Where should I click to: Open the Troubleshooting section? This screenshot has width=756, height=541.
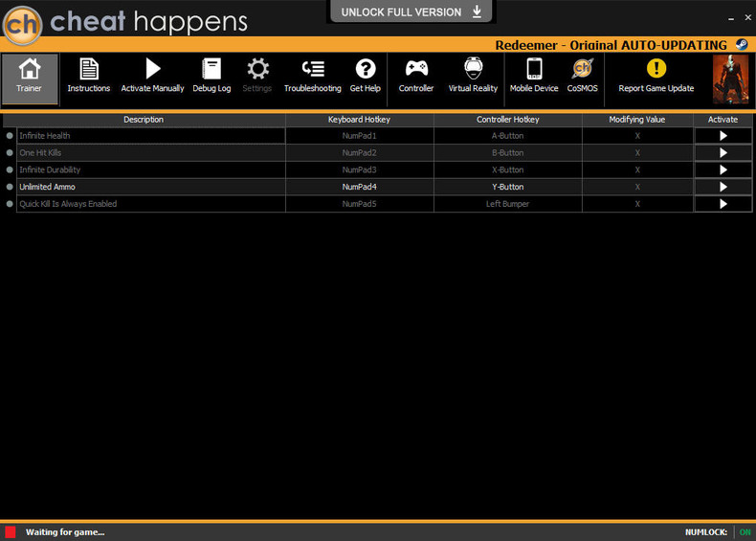click(x=312, y=76)
